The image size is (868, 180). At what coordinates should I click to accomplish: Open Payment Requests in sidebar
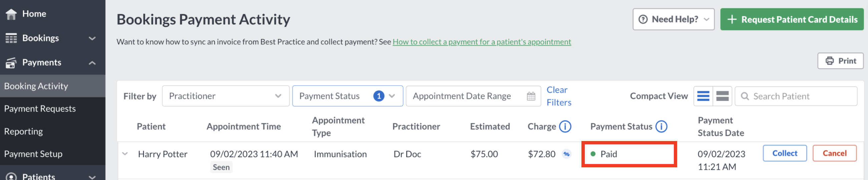click(40, 109)
